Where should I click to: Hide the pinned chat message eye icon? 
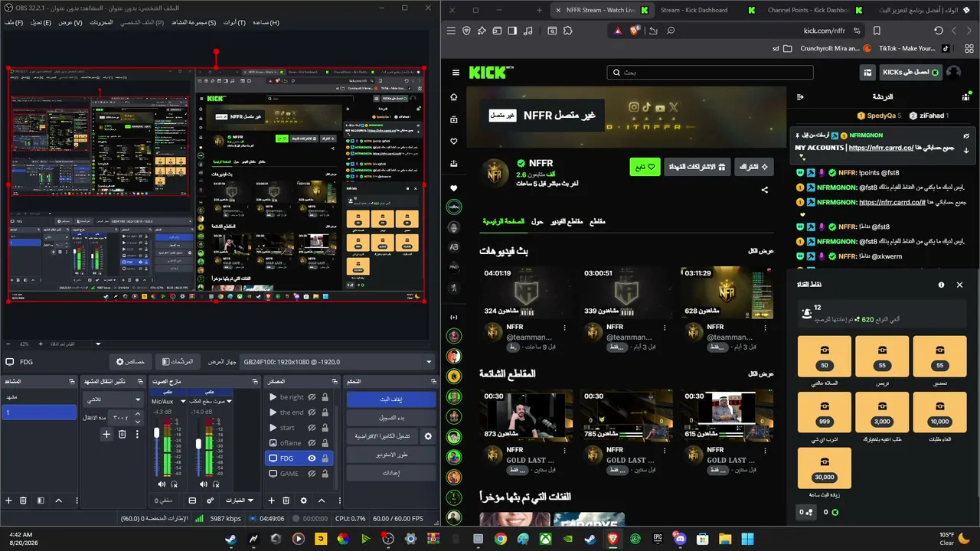point(966,135)
